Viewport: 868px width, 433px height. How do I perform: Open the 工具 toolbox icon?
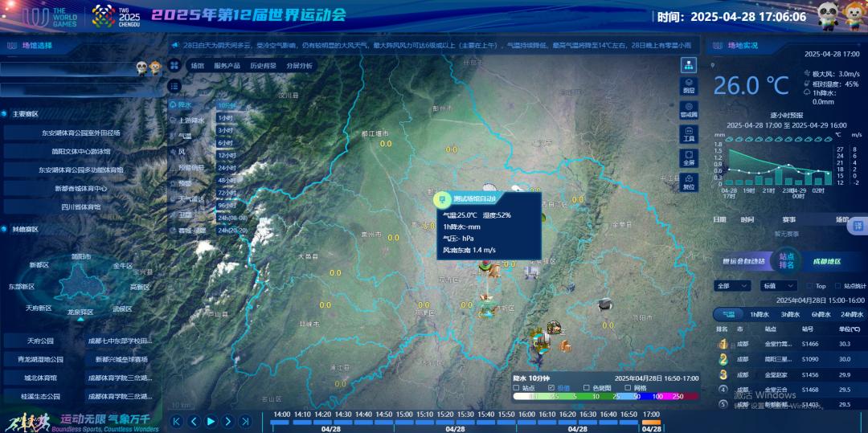click(x=689, y=133)
